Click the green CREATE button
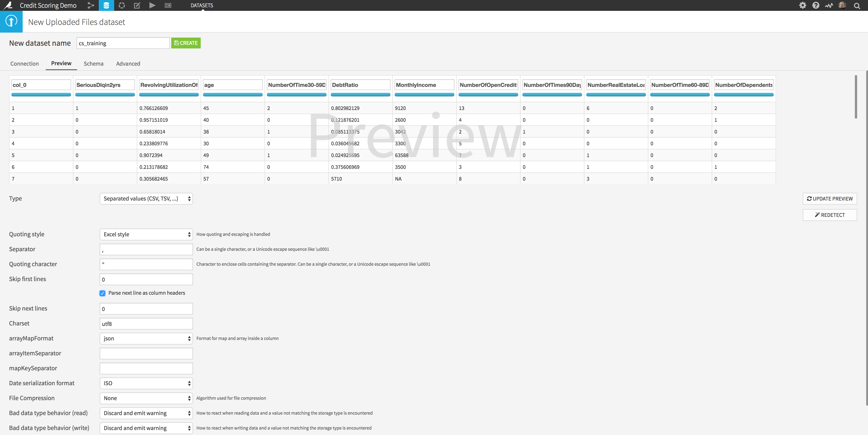Image resolution: width=868 pixels, height=435 pixels. [x=186, y=43]
